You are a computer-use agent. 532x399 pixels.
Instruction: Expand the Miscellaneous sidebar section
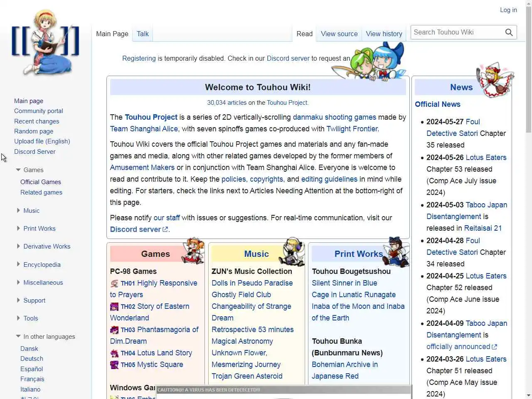click(x=18, y=282)
